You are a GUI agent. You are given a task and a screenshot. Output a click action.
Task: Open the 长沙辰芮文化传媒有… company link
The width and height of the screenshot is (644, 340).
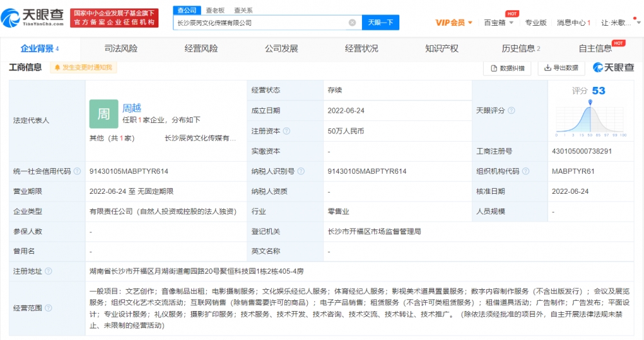[200, 138]
